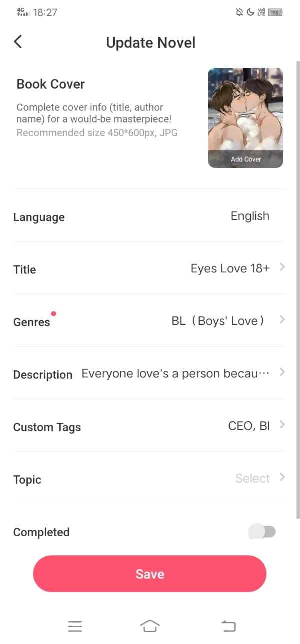This screenshot has width=300, height=644.
Task: Tap the system back navigation icon
Action: click(228, 626)
